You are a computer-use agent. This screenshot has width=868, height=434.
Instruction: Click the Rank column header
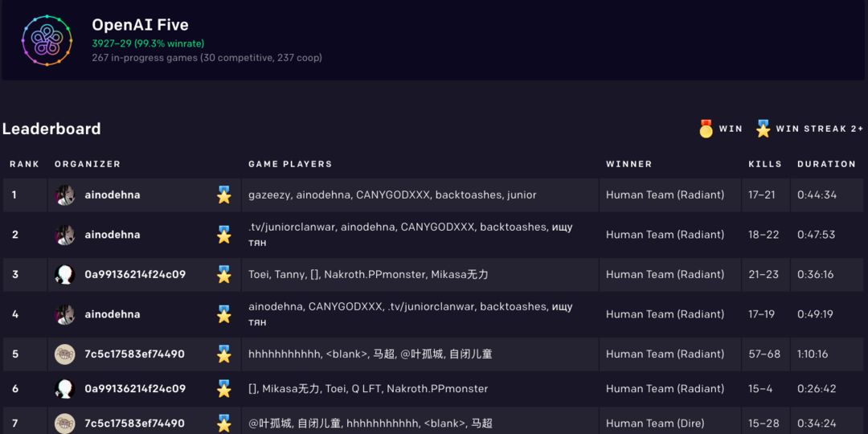point(24,164)
